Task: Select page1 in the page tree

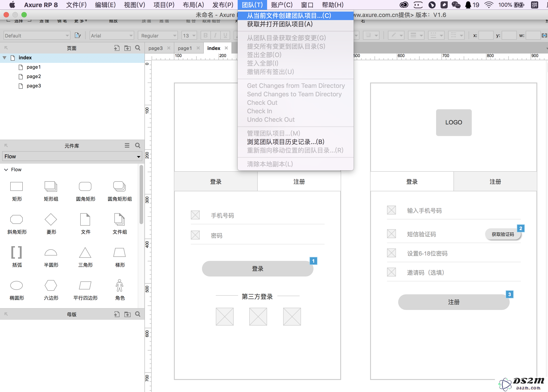Action: click(33, 67)
